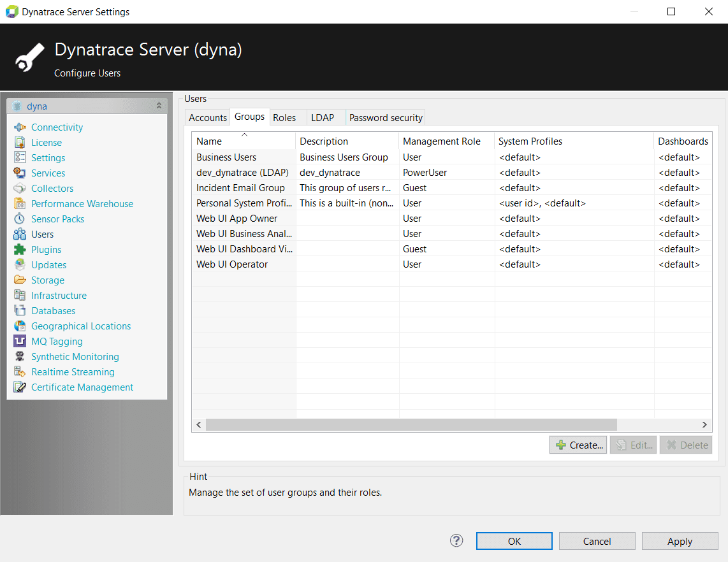Click the green Plugins puzzle icon

(x=20, y=250)
